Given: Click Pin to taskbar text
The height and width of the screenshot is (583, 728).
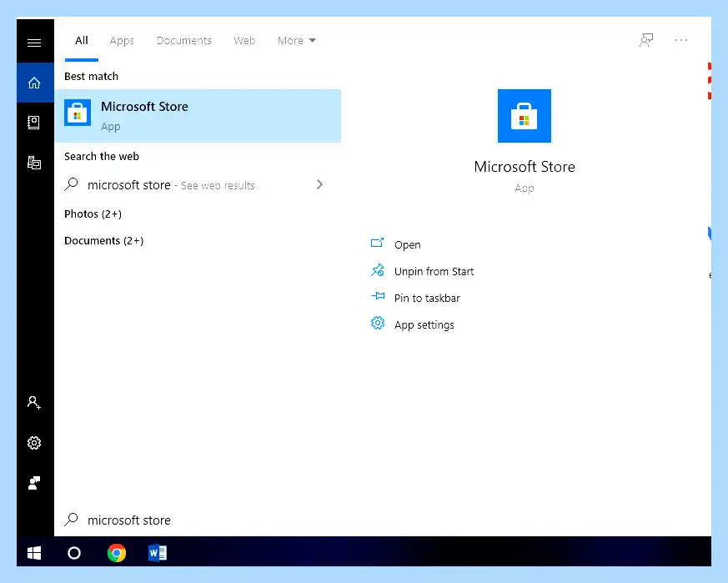Looking at the screenshot, I should tap(427, 299).
